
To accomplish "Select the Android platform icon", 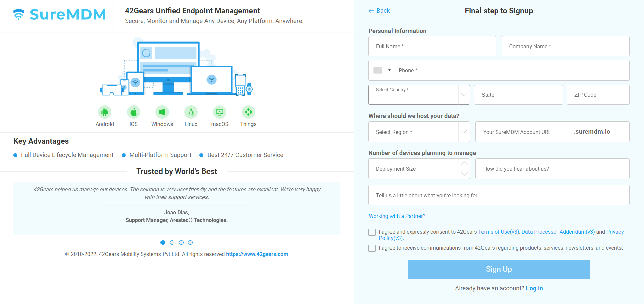I will (104, 112).
